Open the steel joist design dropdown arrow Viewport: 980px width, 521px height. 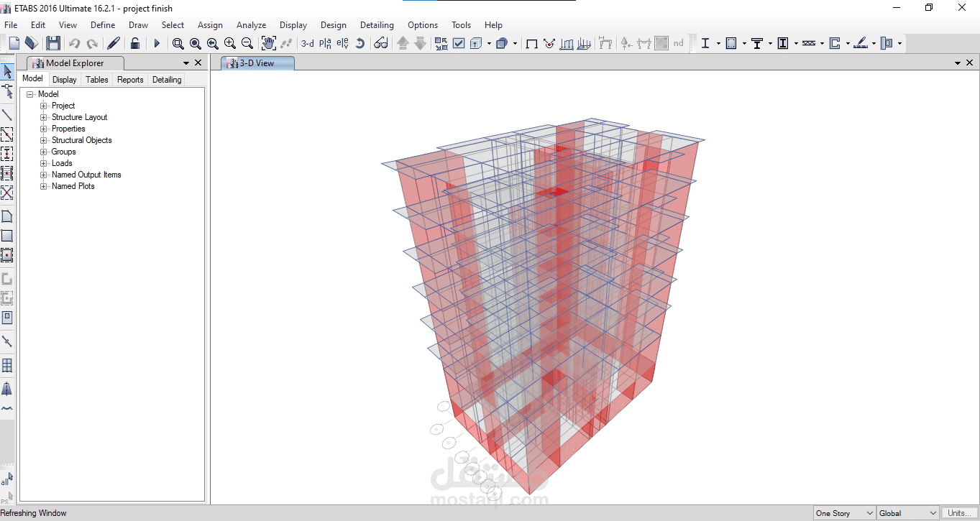[822, 43]
